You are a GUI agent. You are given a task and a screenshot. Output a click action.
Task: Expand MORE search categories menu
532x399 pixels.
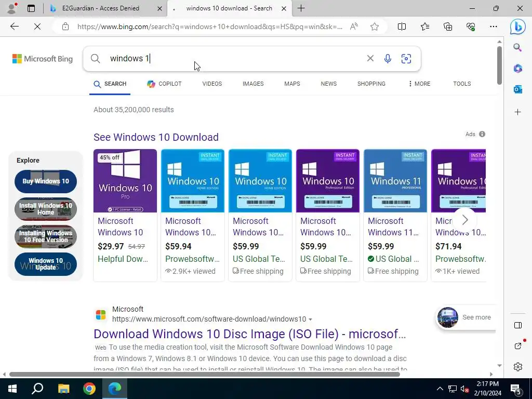(419, 84)
